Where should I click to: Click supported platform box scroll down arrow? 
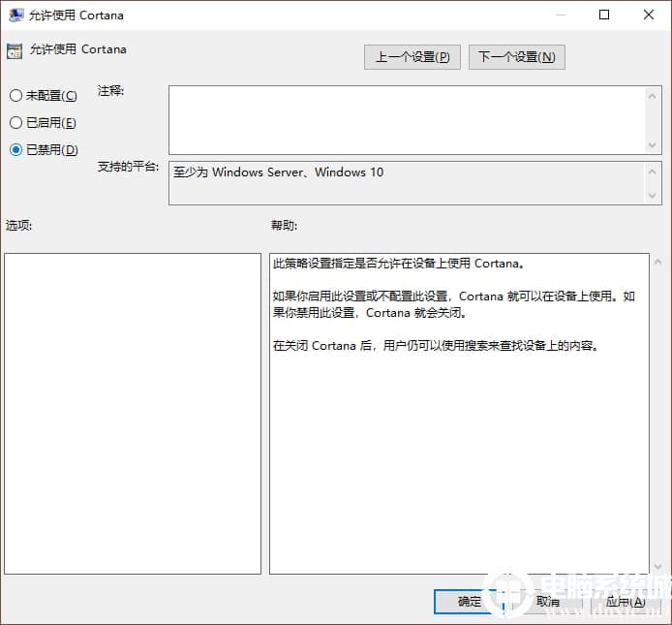[x=653, y=196]
